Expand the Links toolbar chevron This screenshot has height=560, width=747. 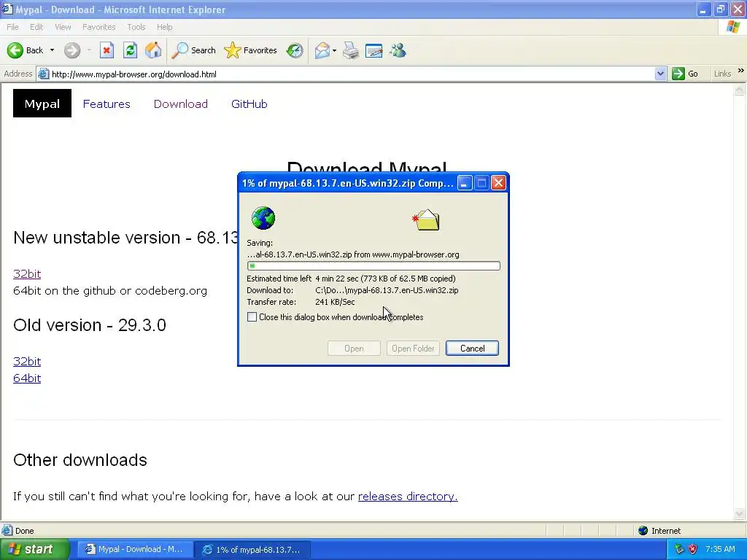coord(741,71)
